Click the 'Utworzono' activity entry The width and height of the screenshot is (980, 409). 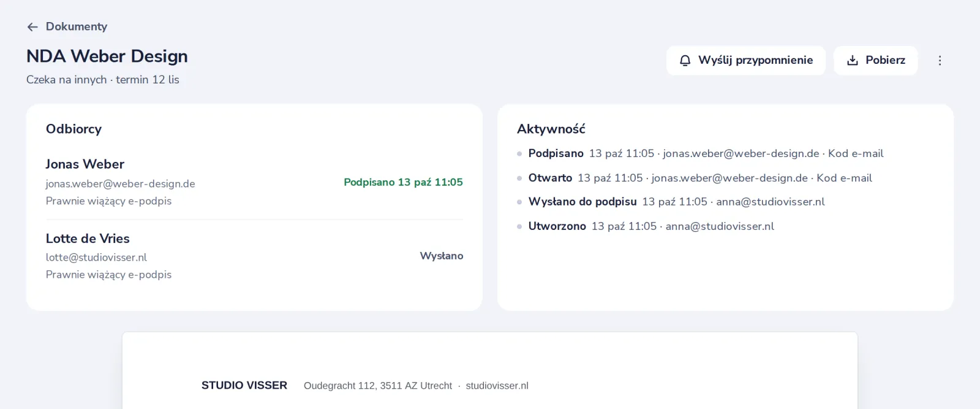(646, 226)
